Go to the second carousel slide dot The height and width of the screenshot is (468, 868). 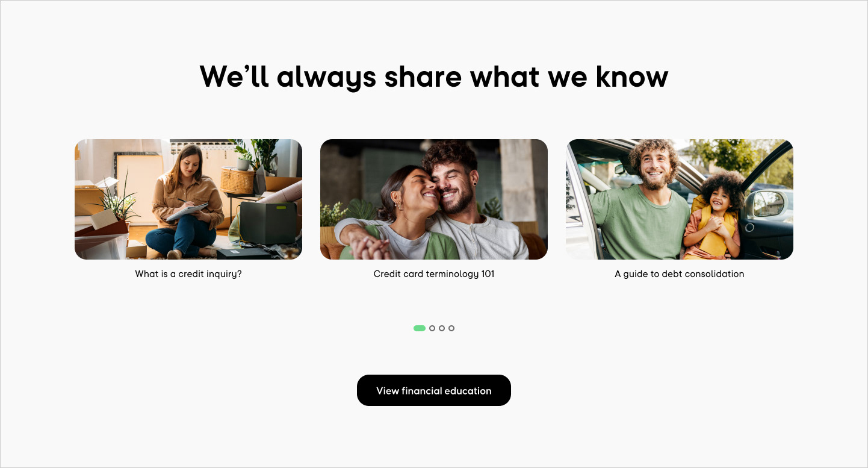(x=432, y=328)
